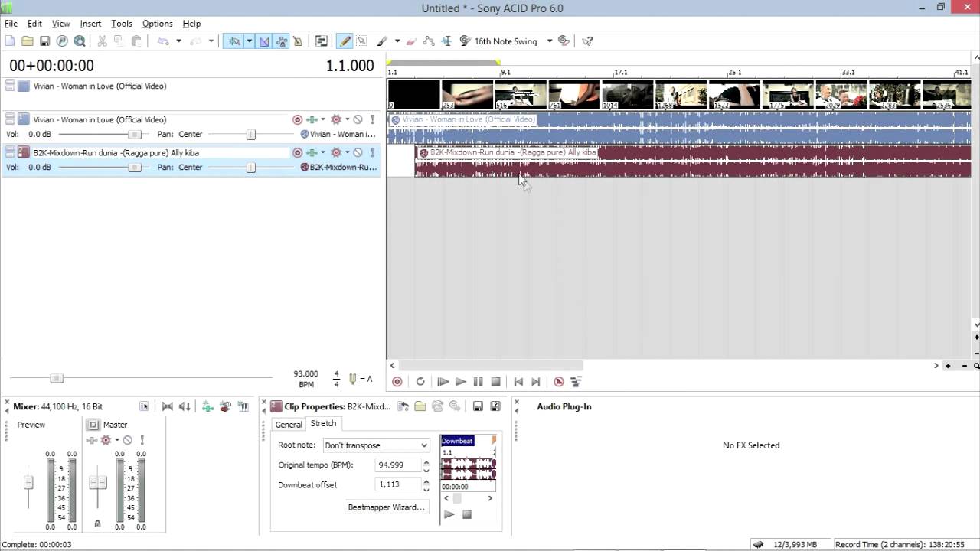The width and height of the screenshot is (980, 551).
Task: Toggle Loop Playback button
Action: (x=420, y=381)
